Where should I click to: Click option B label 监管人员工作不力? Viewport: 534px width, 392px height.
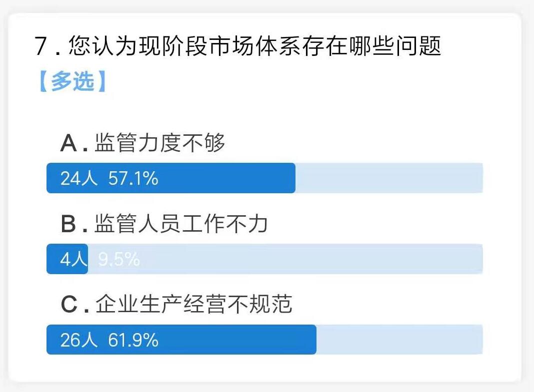click(x=164, y=223)
